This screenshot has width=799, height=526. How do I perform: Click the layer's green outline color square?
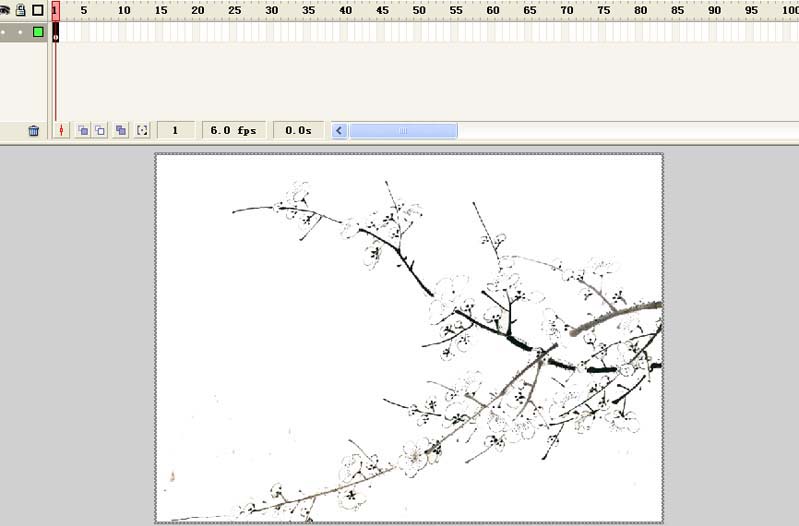(x=38, y=32)
